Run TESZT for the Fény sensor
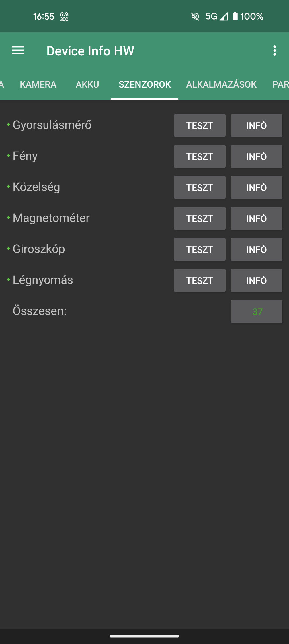The height and width of the screenshot is (644, 289). click(200, 156)
